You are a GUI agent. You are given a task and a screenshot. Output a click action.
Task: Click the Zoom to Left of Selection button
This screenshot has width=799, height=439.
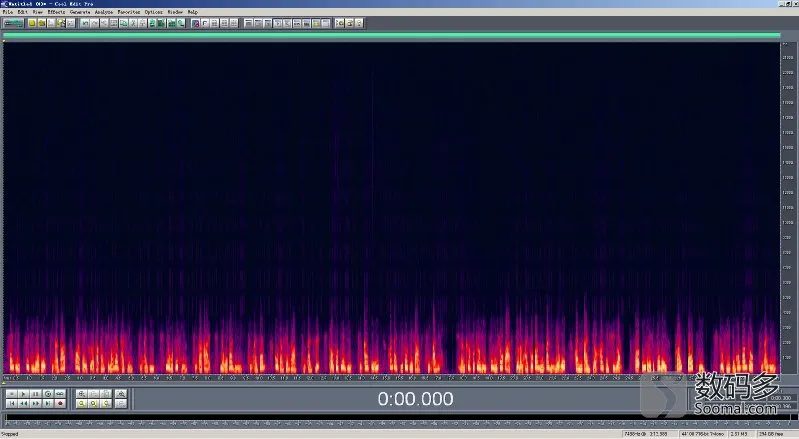coord(94,403)
